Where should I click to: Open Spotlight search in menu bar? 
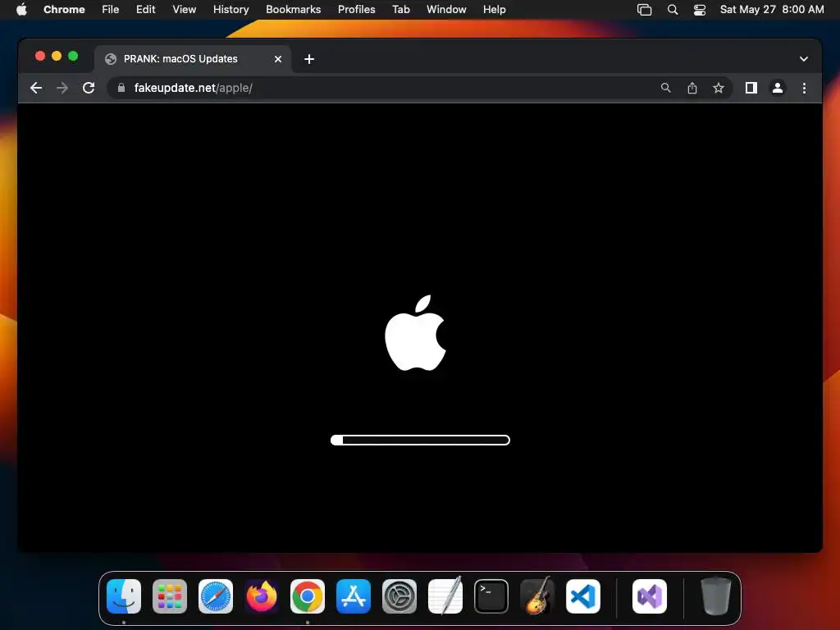tap(673, 10)
